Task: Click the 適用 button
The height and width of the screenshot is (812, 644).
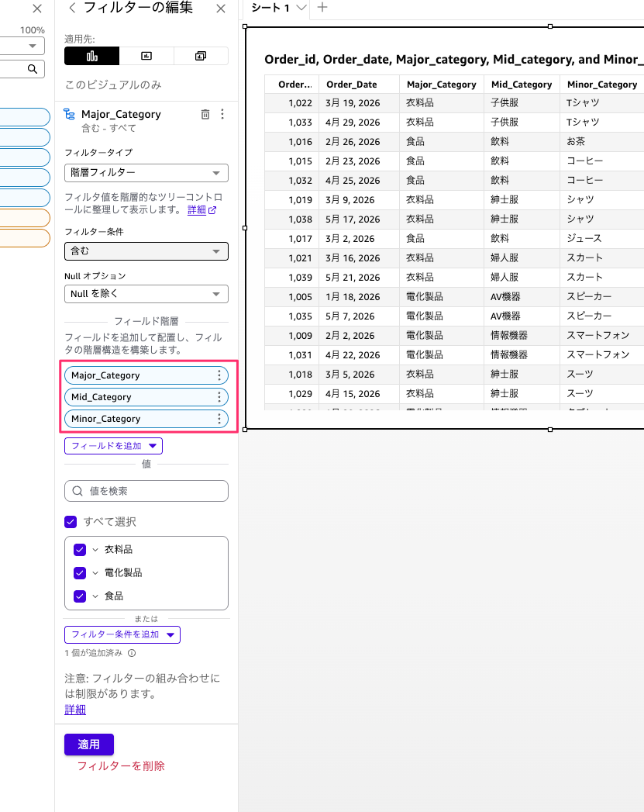Action: [89, 745]
